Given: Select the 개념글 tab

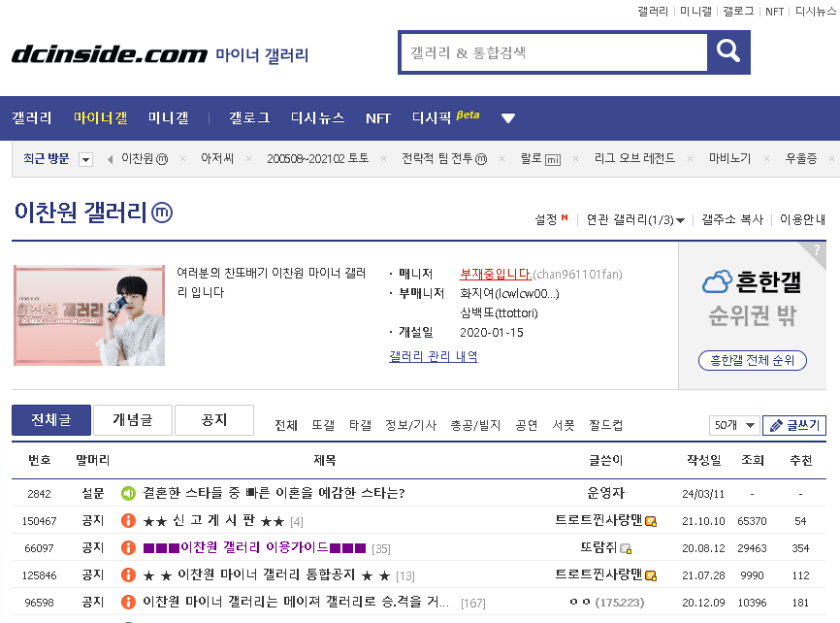Looking at the screenshot, I should pyautogui.click(x=133, y=420).
